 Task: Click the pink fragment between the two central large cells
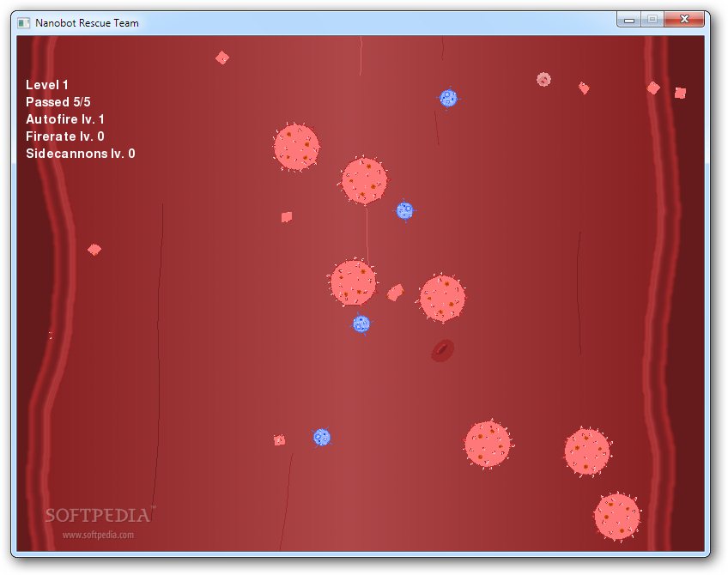click(x=395, y=293)
